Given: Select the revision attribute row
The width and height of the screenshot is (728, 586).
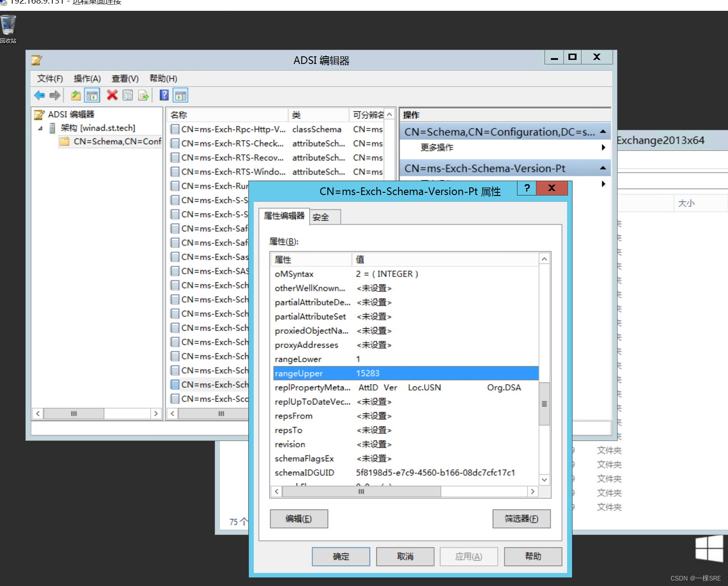Looking at the screenshot, I should [x=406, y=444].
